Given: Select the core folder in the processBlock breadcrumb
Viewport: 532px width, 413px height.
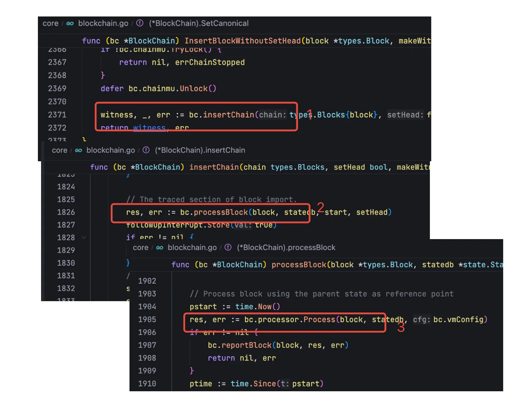Looking at the screenshot, I should pyautogui.click(x=140, y=248).
